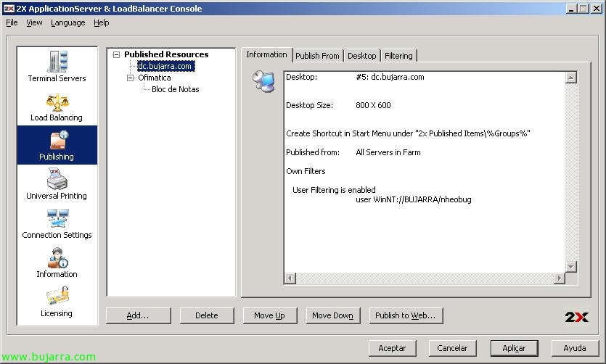Screen dimensions: 606x364
Task: Click the information pane scroll down arrow
Action: click(x=571, y=266)
